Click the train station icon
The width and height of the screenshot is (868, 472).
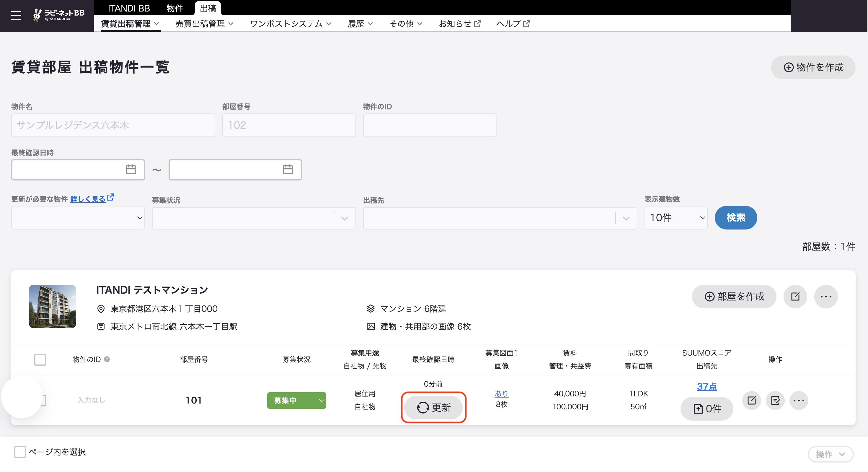tap(100, 326)
